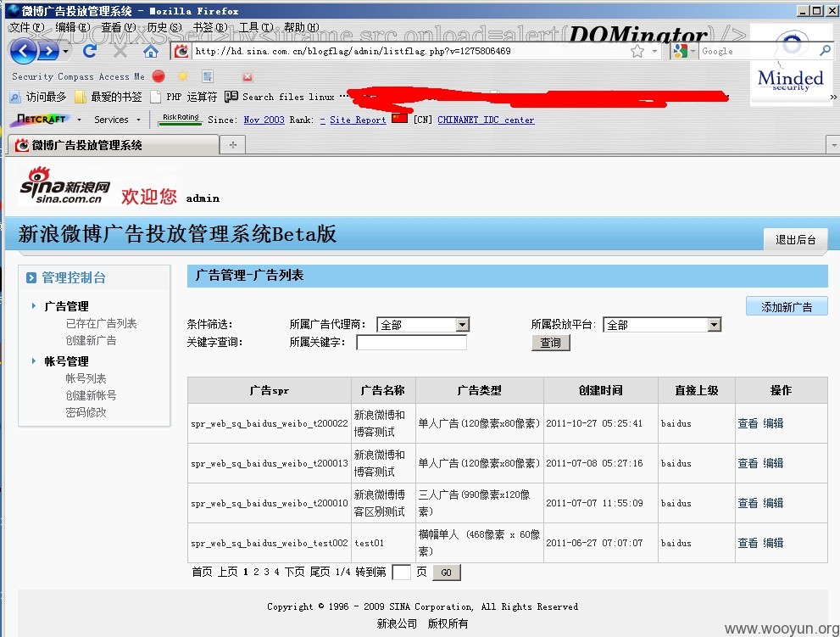840x637 pixels.
Task: Collapse the 广告管理 tree section
Action: pyautogui.click(x=34, y=305)
